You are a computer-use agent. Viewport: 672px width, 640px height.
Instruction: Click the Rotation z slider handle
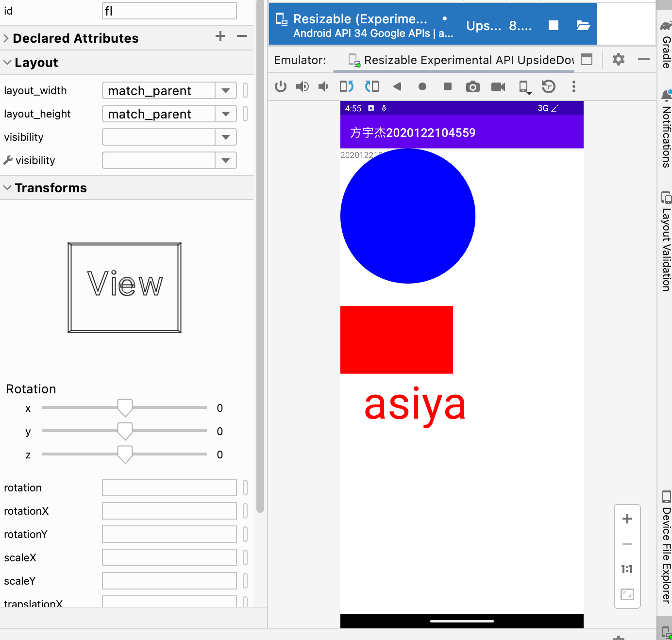[x=125, y=455]
